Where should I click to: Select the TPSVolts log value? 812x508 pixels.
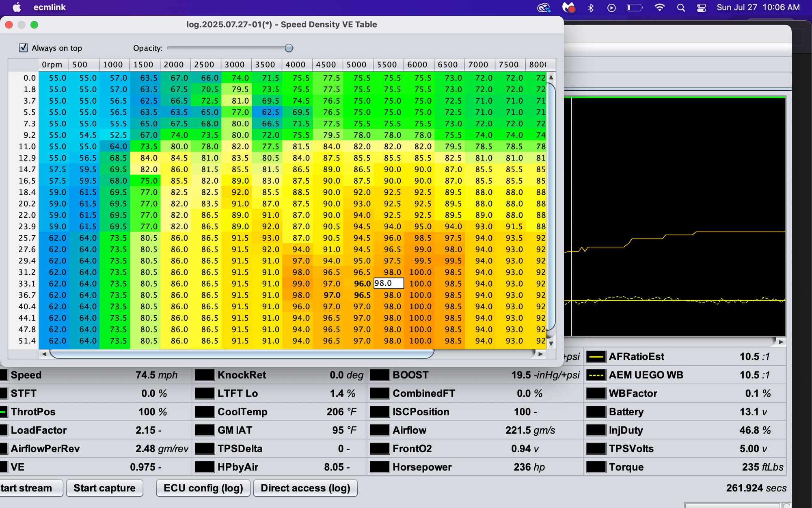point(685,449)
